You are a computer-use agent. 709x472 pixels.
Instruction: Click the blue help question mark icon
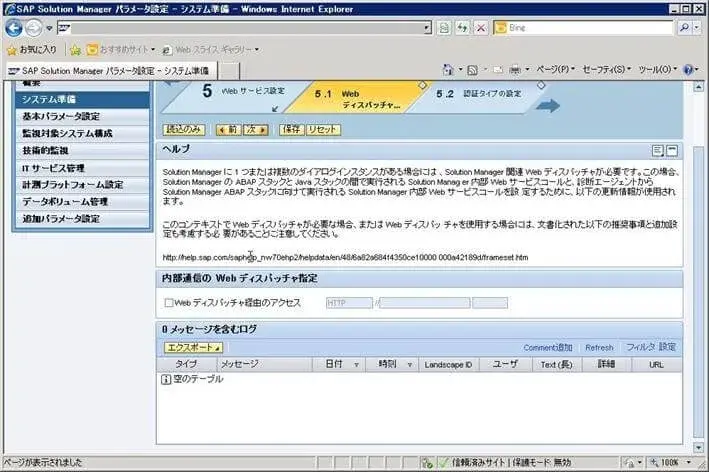point(688,70)
